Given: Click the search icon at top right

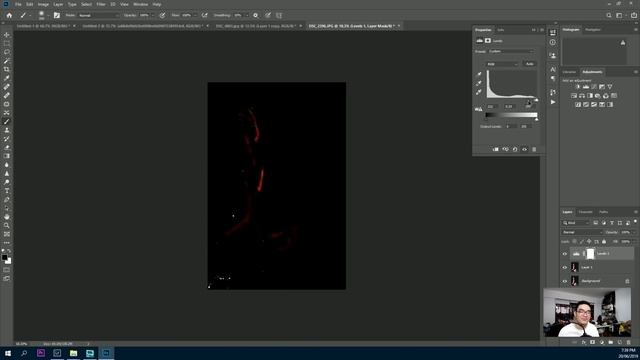Looking at the screenshot, I should coord(609,15).
